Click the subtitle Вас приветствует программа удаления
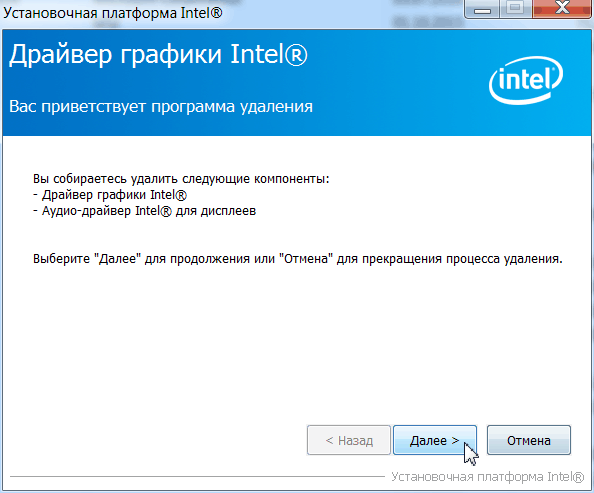The height and width of the screenshot is (493, 594). click(161, 107)
